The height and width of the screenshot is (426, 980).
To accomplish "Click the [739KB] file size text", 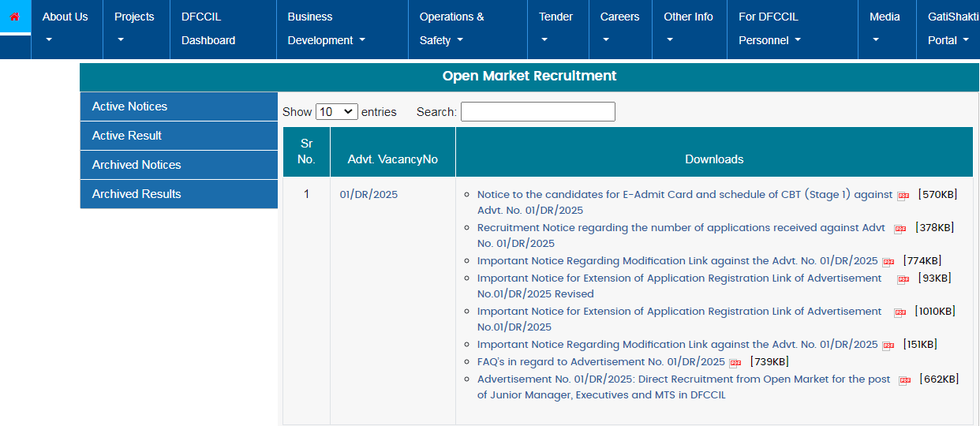I will pos(769,362).
